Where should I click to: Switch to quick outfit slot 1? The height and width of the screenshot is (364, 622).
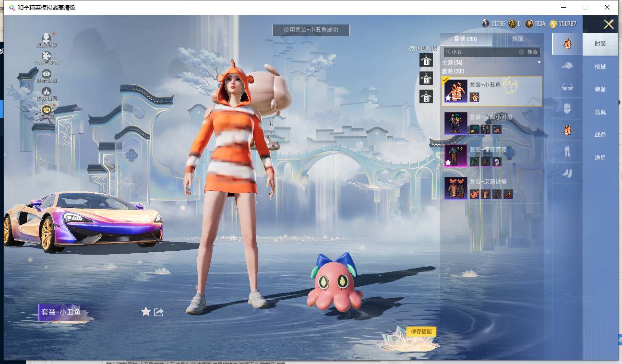(x=426, y=60)
